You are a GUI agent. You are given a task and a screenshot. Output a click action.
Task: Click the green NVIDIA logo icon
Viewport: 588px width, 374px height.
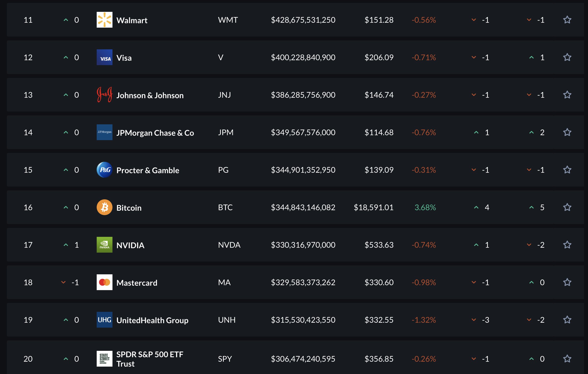tap(105, 245)
